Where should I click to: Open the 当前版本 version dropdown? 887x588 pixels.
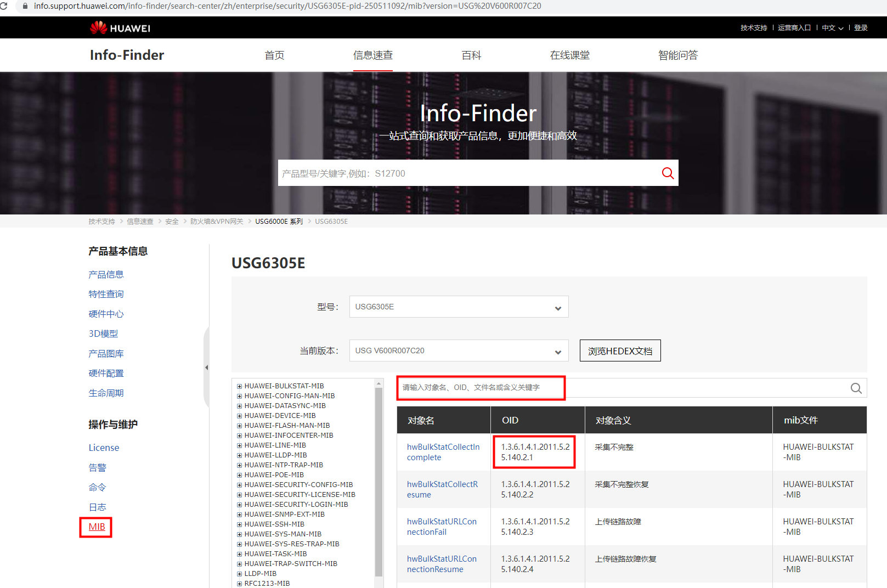(459, 350)
